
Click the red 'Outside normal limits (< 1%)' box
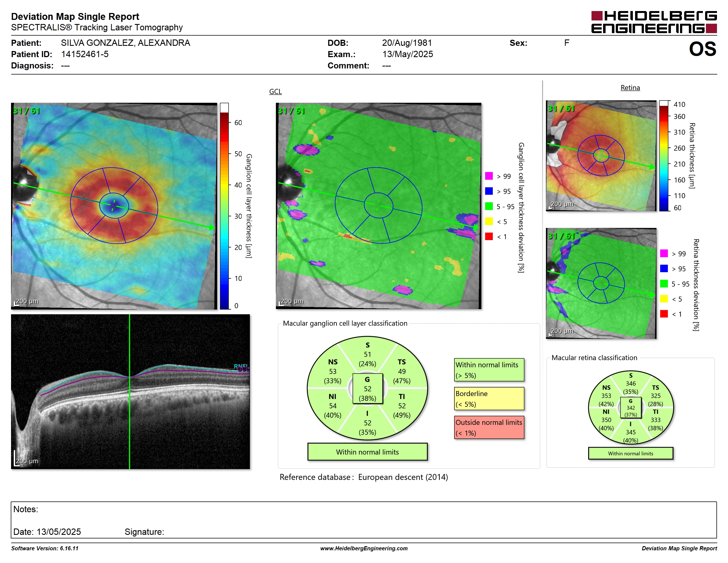pos(489,427)
